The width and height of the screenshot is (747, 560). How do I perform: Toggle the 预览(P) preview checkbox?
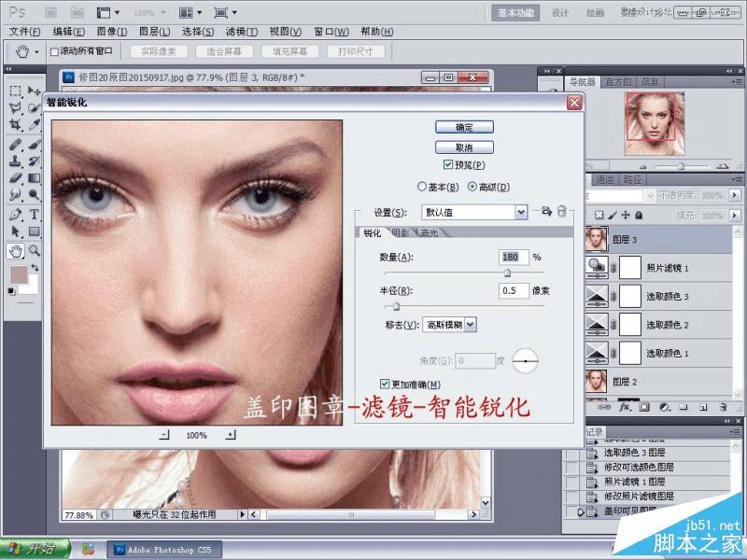[x=448, y=164]
